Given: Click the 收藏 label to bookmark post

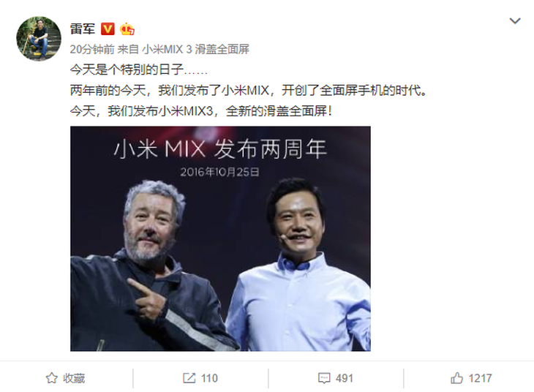Looking at the screenshot, I should click(x=74, y=378).
